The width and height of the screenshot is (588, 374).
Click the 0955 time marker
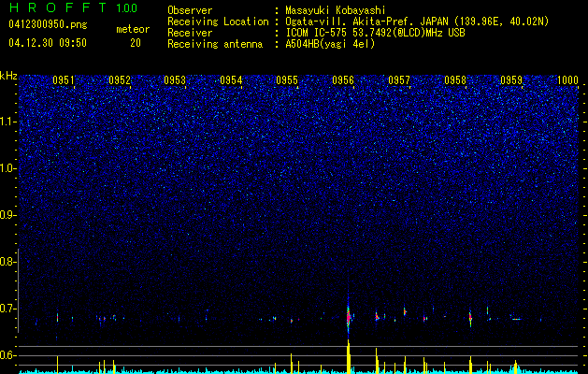click(x=287, y=80)
